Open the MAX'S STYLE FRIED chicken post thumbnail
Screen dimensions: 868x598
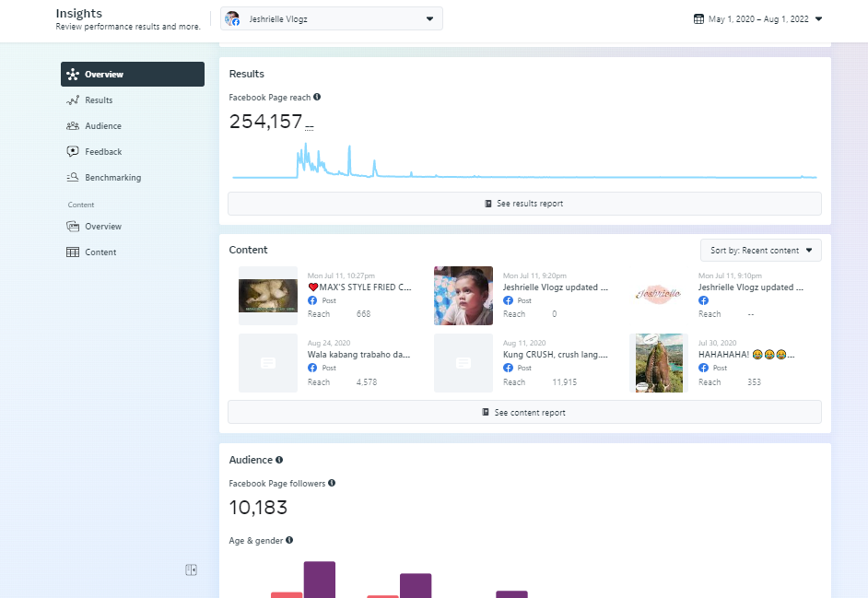click(x=268, y=296)
